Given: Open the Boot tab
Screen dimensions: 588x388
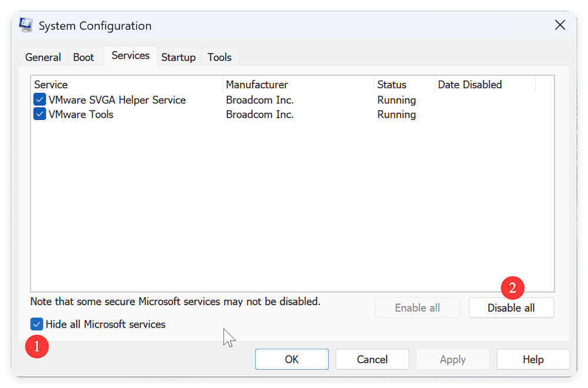Looking at the screenshot, I should tap(83, 56).
